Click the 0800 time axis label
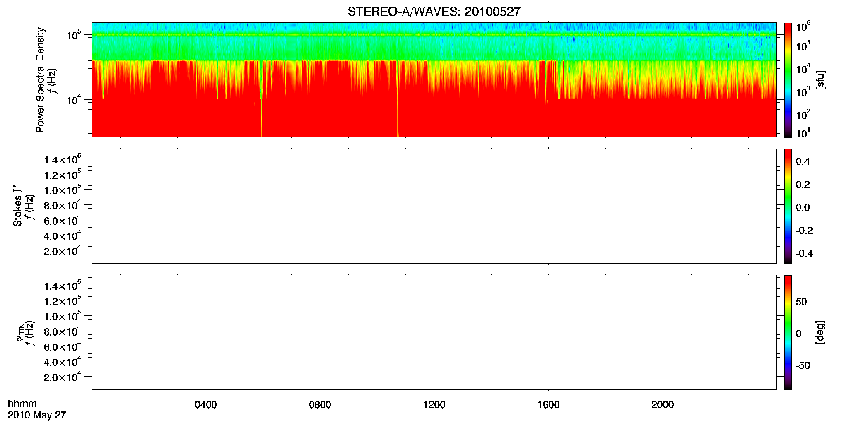This screenshot has width=868, height=447. tap(320, 405)
